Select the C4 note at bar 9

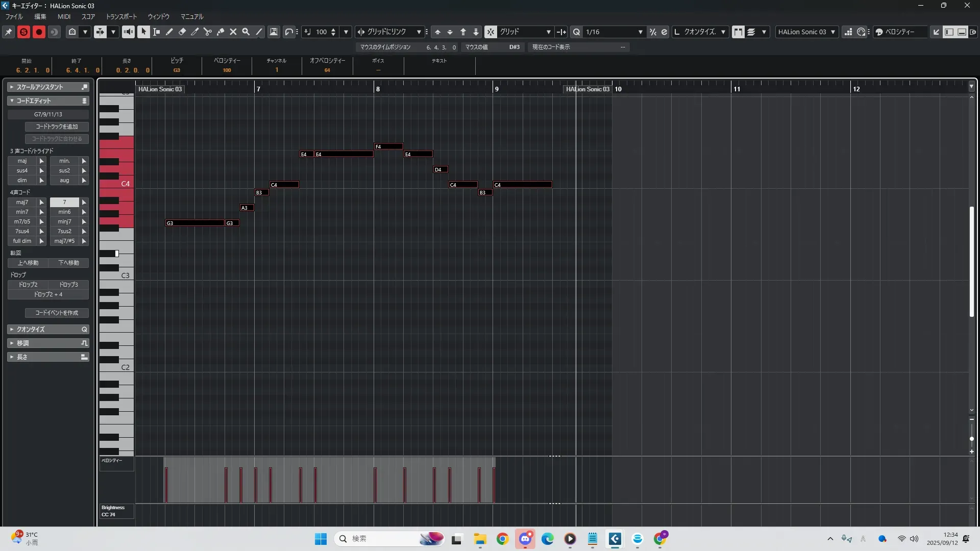(523, 185)
